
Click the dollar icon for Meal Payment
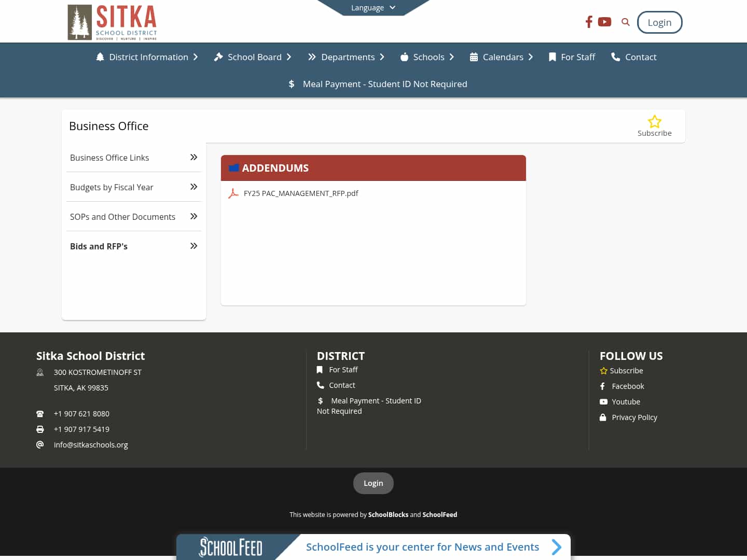click(x=292, y=83)
